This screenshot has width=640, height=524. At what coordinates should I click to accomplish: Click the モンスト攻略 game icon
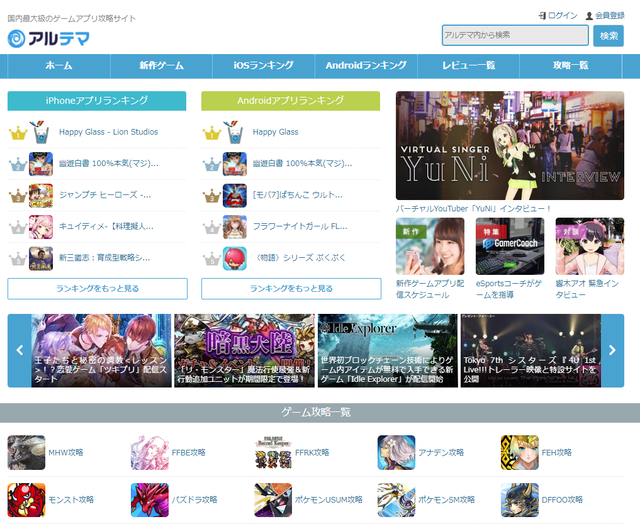pyautogui.click(x=26, y=500)
